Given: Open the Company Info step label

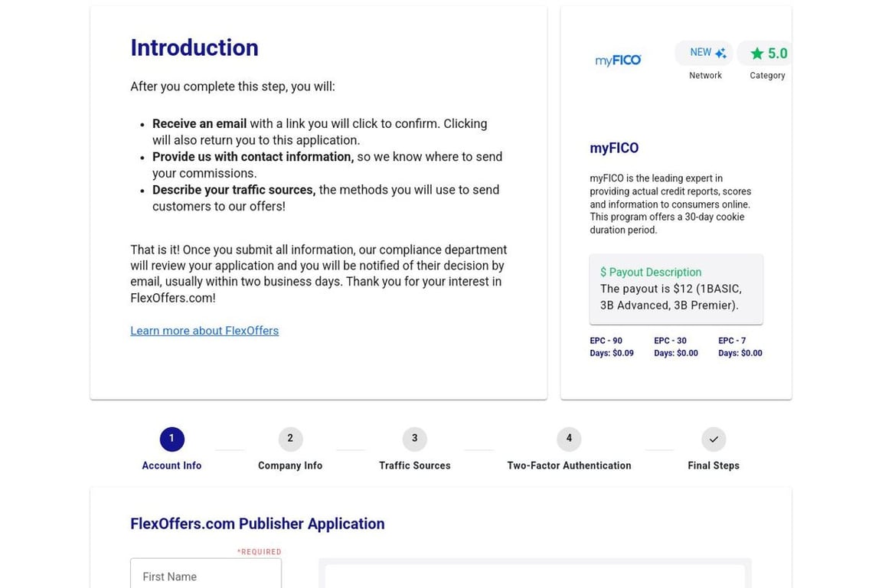Looking at the screenshot, I should point(290,465).
